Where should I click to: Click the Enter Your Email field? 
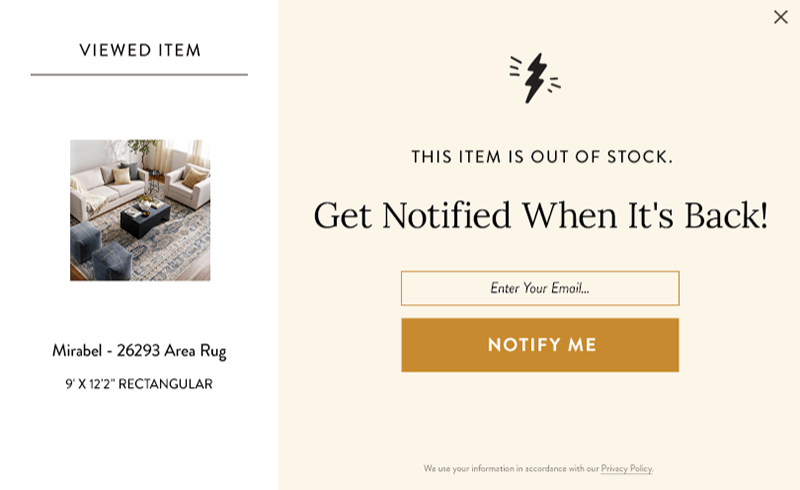540,288
